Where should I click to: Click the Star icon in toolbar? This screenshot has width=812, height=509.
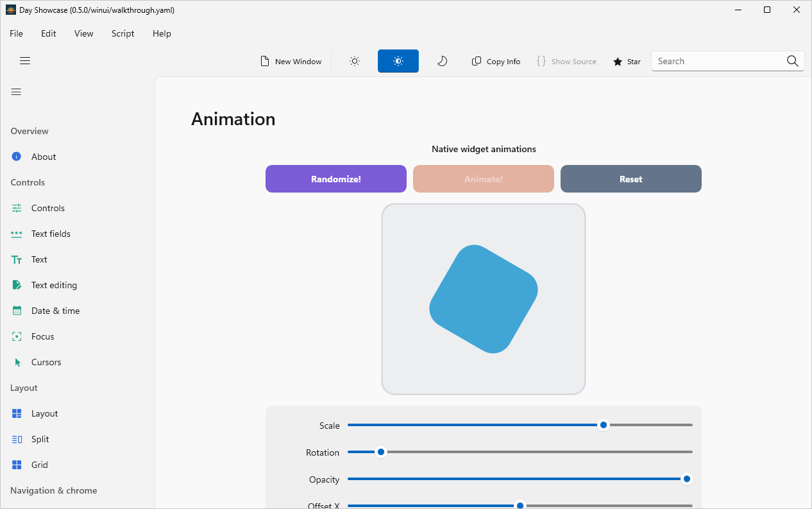(x=618, y=62)
